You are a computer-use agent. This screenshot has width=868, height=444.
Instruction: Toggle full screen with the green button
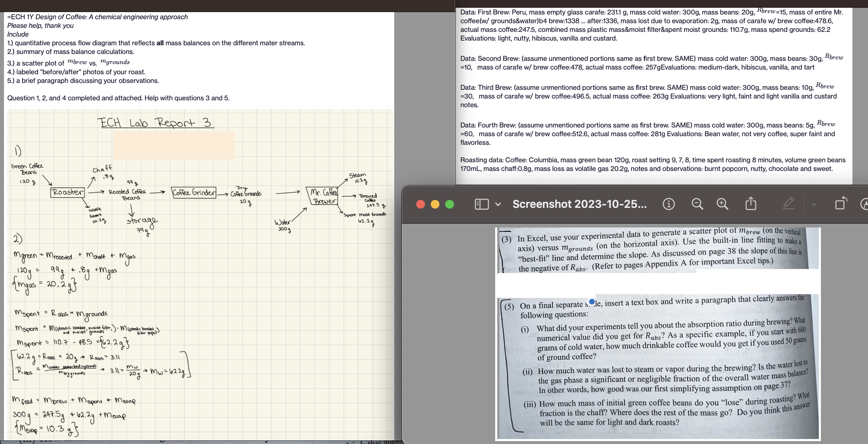[449, 204]
